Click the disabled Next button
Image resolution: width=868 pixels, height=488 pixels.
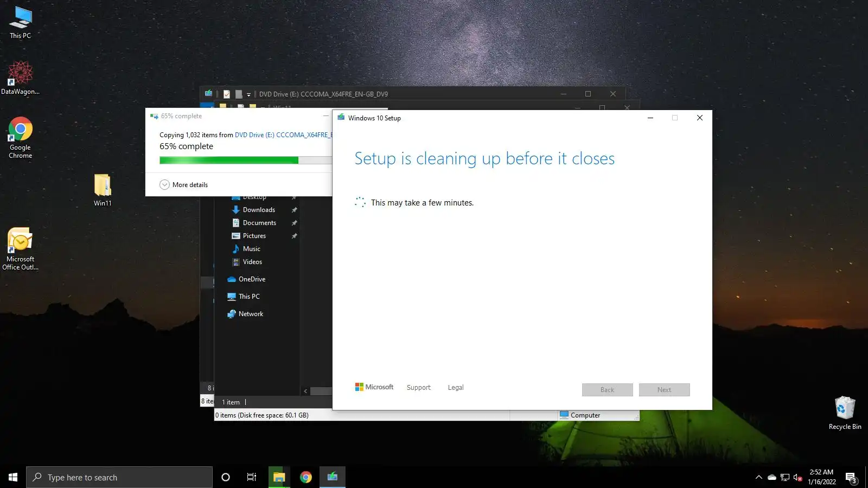pyautogui.click(x=665, y=390)
